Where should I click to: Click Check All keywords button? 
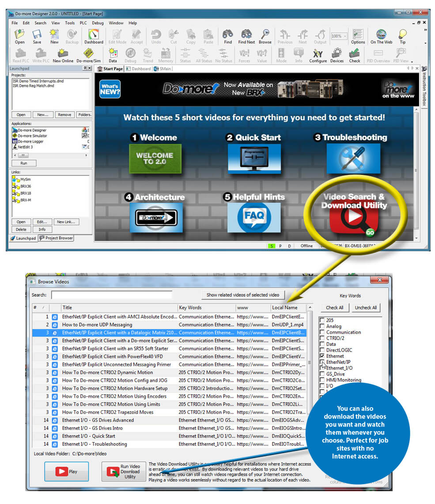tap(334, 307)
